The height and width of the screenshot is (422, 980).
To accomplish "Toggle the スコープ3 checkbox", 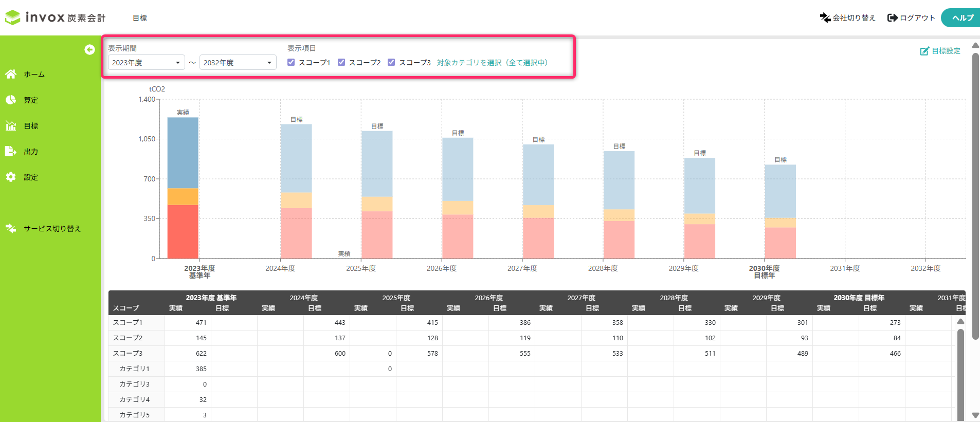I will [x=391, y=62].
